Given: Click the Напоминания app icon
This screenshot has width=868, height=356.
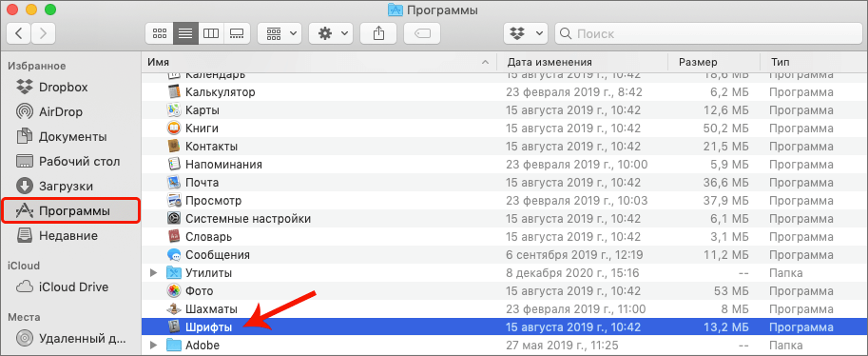Looking at the screenshot, I should (x=174, y=164).
